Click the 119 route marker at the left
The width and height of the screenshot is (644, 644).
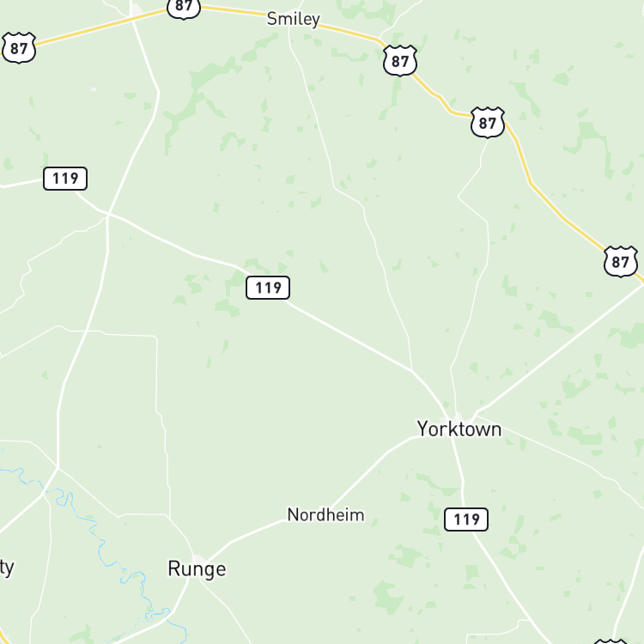65,179
